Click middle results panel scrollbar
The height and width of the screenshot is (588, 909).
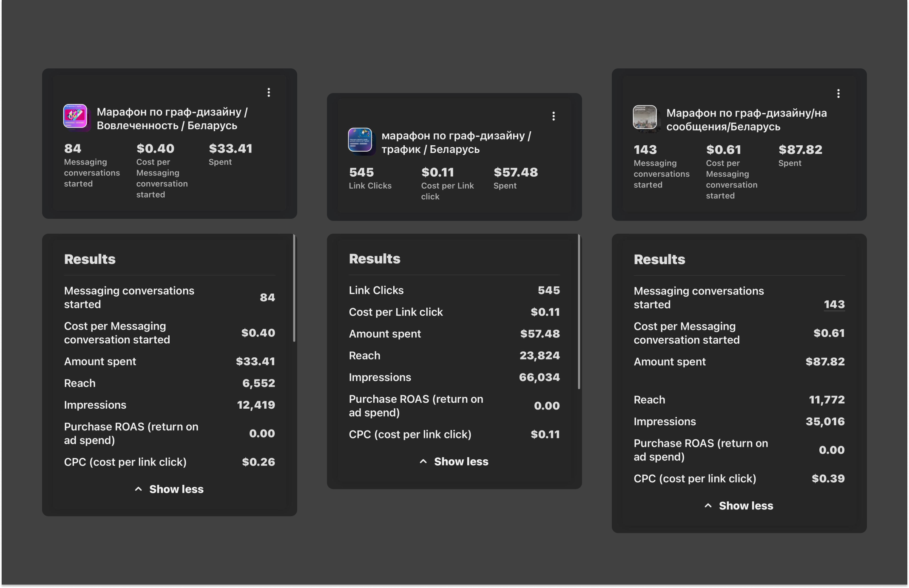579,312
